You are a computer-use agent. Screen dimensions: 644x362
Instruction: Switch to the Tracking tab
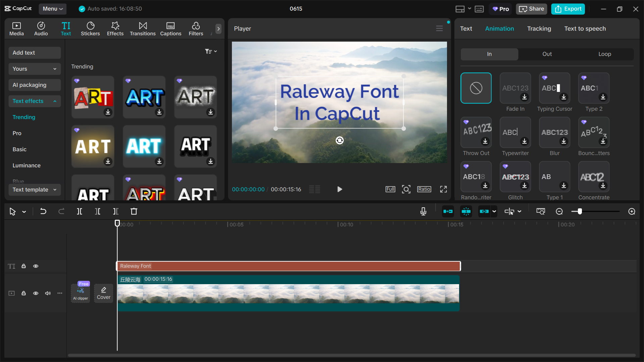tap(539, 29)
